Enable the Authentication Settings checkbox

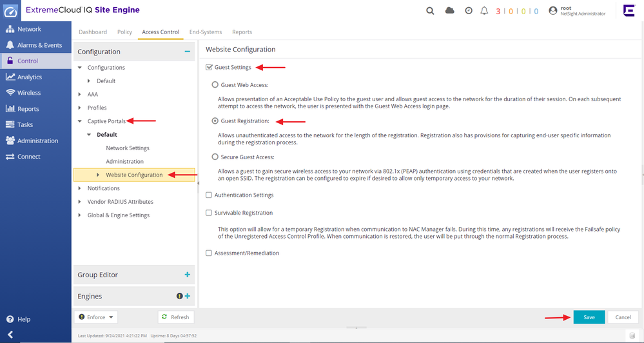(209, 195)
